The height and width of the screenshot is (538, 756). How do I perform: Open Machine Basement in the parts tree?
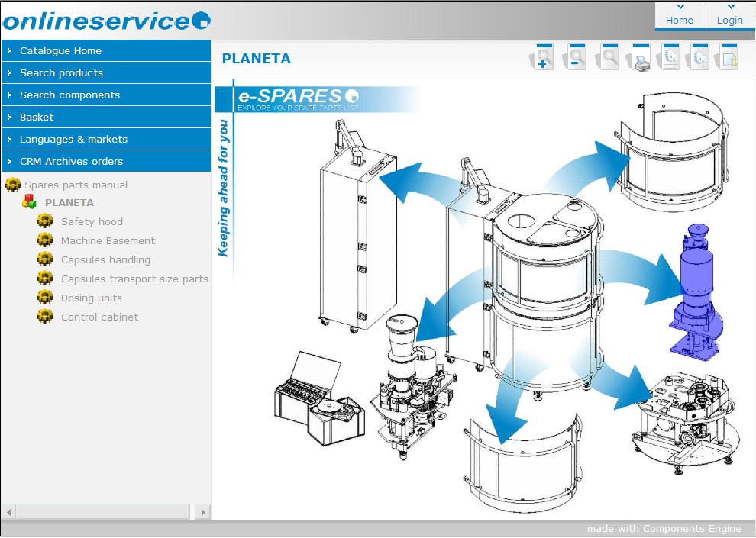[x=108, y=241]
